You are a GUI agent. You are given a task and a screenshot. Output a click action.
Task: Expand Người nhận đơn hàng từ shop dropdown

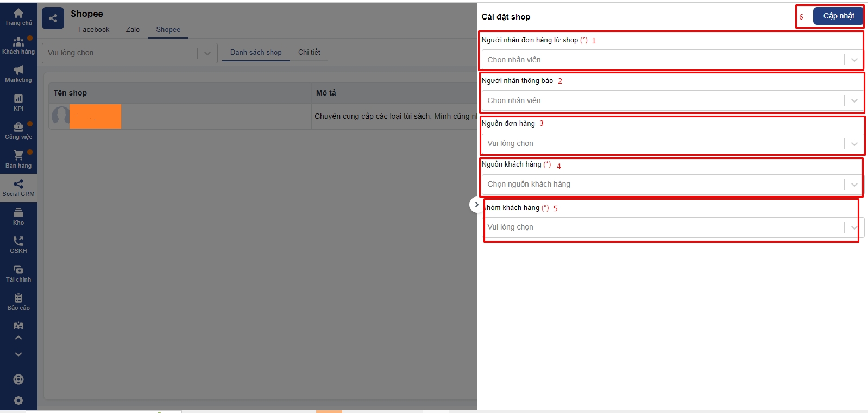[x=671, y=60]
